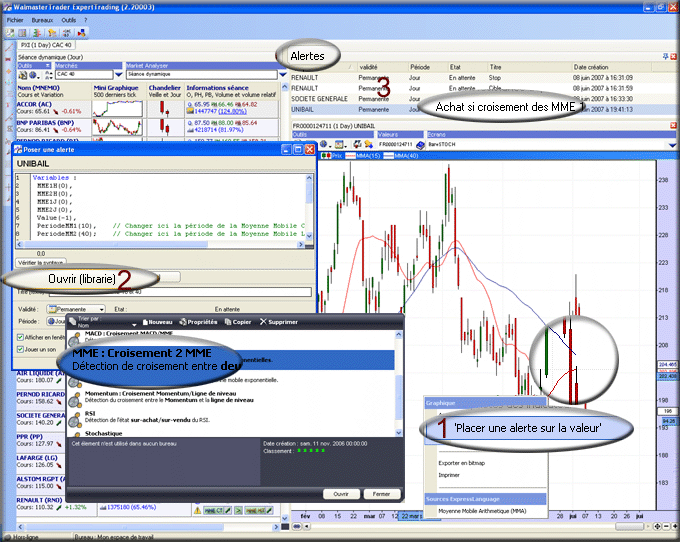Select the UNIBAIL alert row
The image size is (680, 542).
click(481, 109)
